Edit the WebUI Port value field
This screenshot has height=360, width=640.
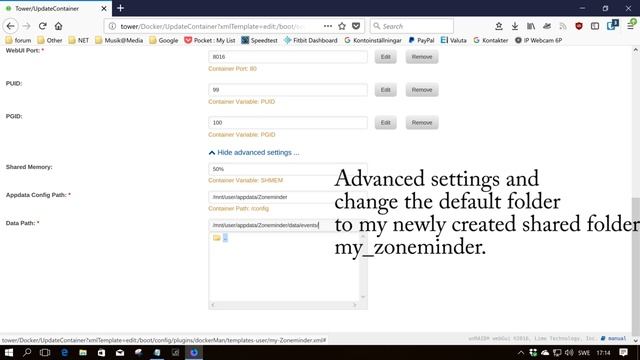288,57
